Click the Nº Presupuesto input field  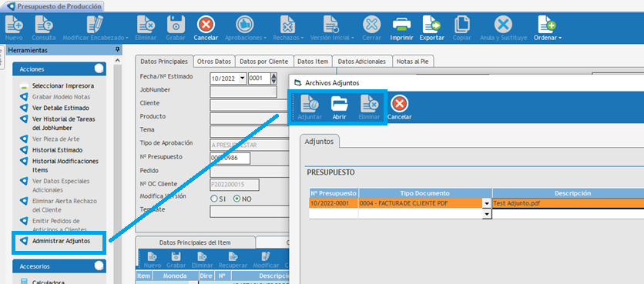[230, 159]
